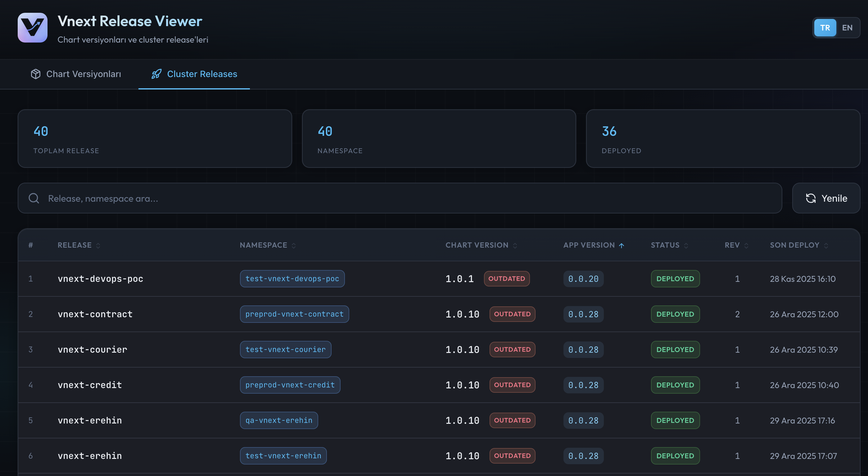
Task: Click the REV column header
Action: [x=732, y=245]
